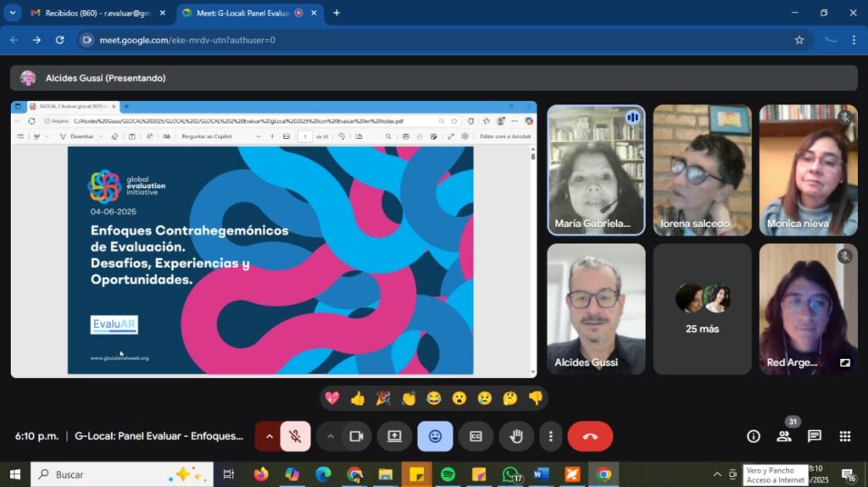
Task: Close the emoji reactions bar
Action: click(435, 436)
